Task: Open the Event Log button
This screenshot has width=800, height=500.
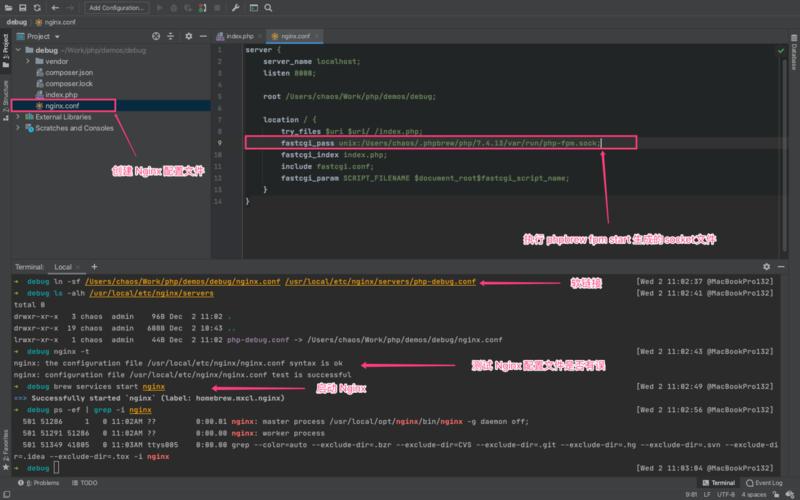Action: pyautogui.click(x=764, y=483)
